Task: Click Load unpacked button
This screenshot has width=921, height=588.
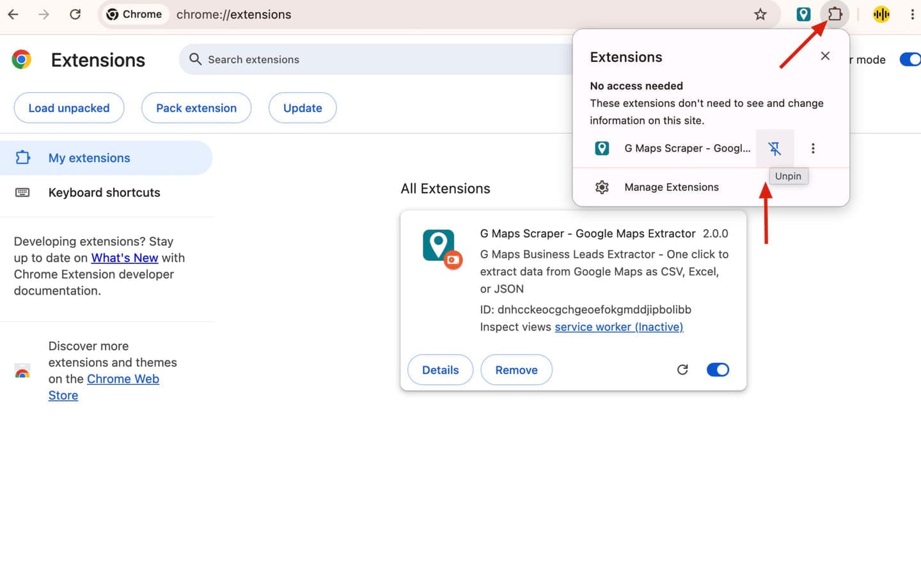Action: coord(69,108)
